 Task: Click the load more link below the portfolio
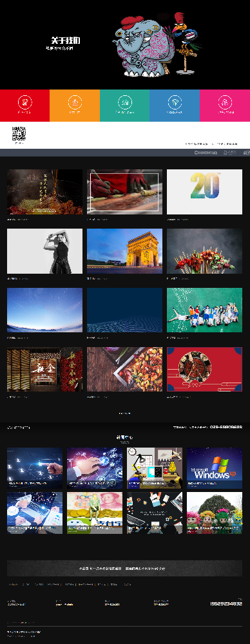click(124, 413)
